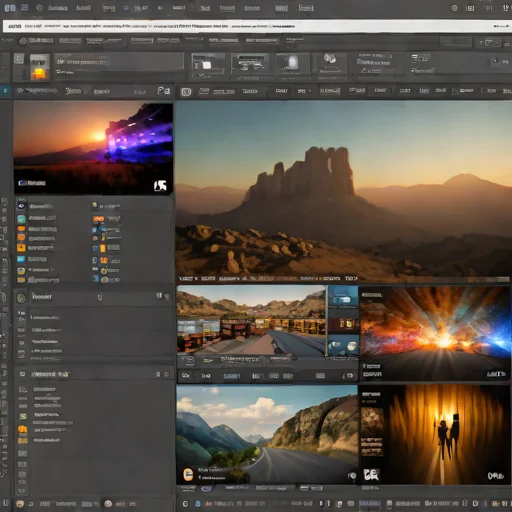Select the desert town roadside thumbnail
This screenshot has height=512, width=512.
click(252, 321)
